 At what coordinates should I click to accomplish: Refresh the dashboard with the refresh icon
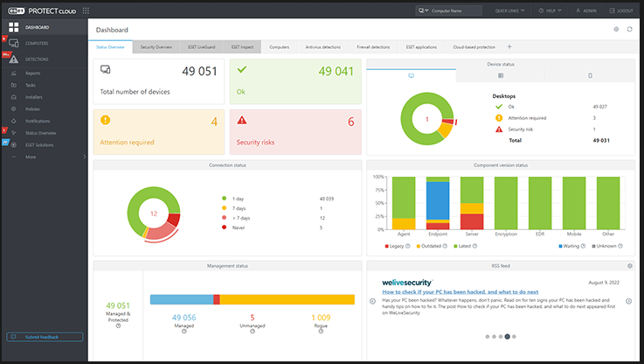[x=629, y=29]
